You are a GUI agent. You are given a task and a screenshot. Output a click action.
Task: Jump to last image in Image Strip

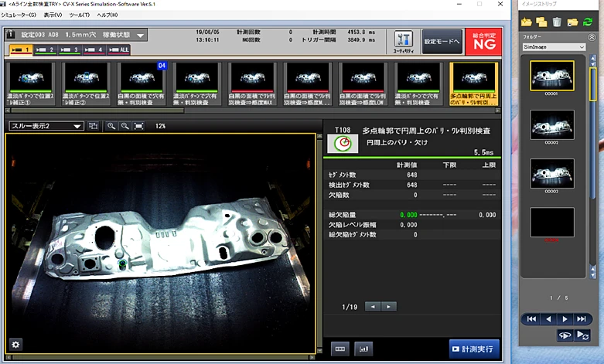582,319
